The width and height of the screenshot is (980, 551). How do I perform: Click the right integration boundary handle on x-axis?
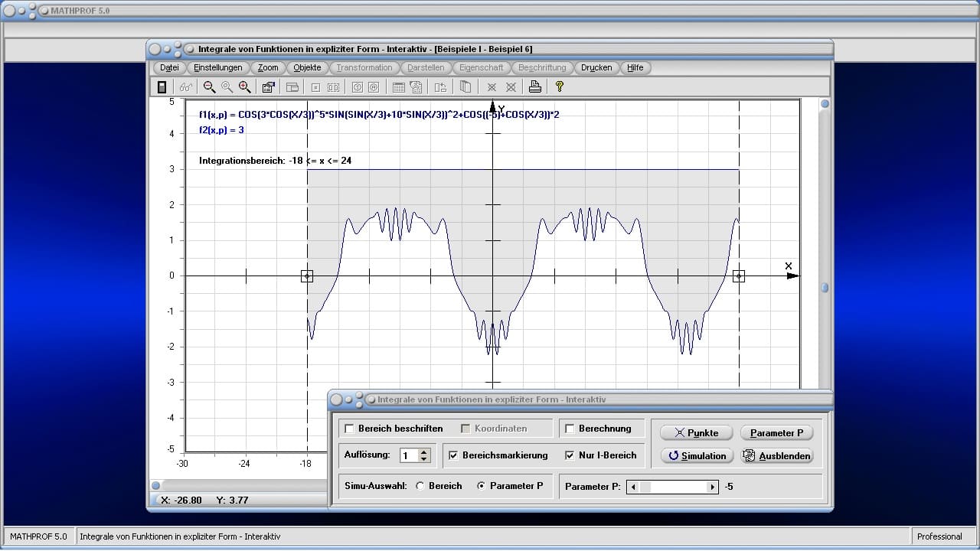[x=739, y=275]
